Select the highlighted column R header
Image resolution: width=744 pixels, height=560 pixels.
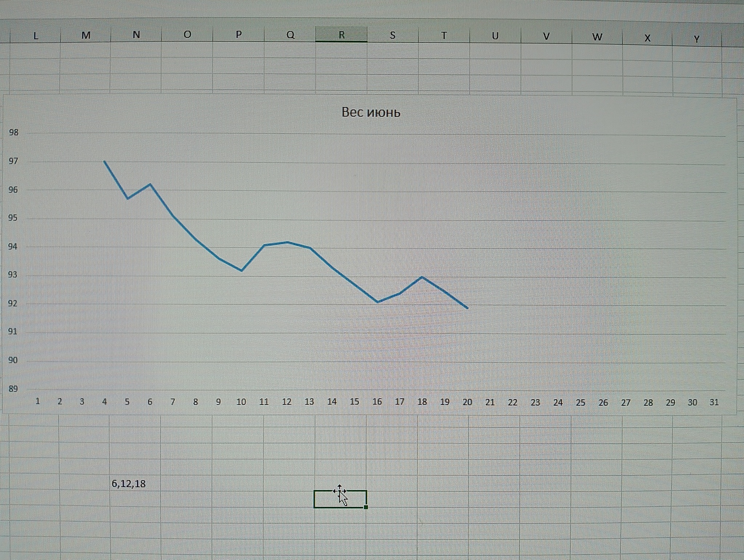tap(341, 35)
